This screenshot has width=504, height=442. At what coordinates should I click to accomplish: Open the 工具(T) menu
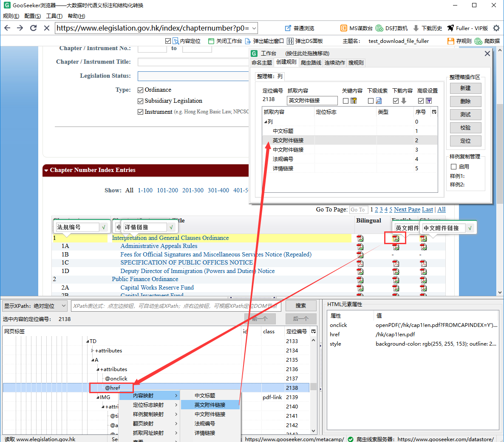[54, 16]
